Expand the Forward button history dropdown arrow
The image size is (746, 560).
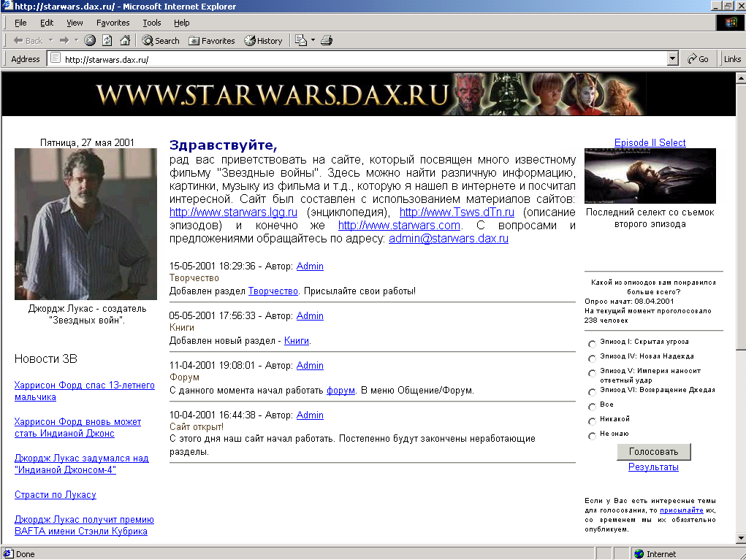(x=76, y=41)
